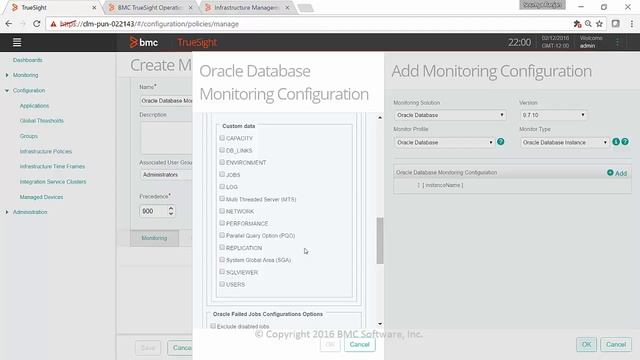The width and height of the screenshot is (640, 360).
Task: Click the Monitor Profile help icon
Action: [500, 142]
